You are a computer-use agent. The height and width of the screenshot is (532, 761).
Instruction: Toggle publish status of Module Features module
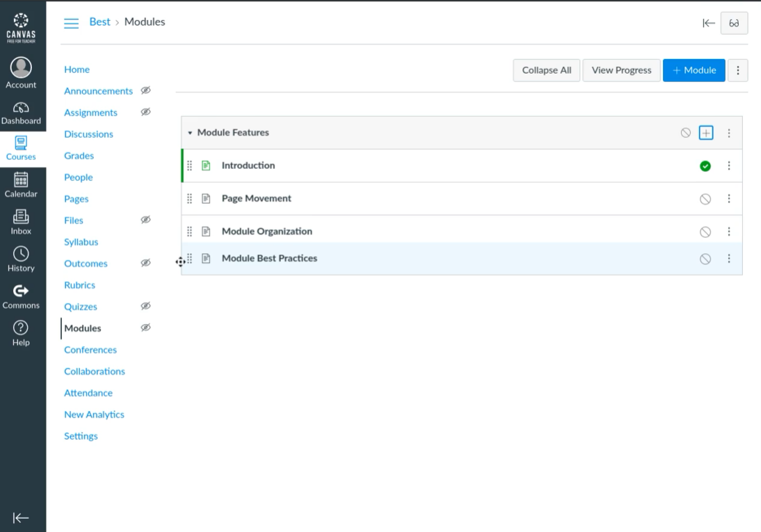coord(686,133)
